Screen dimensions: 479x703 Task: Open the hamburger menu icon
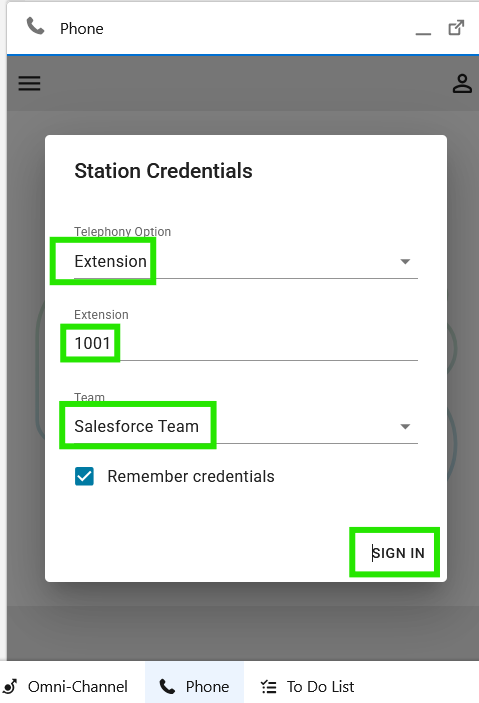click(x=29, y=83)
